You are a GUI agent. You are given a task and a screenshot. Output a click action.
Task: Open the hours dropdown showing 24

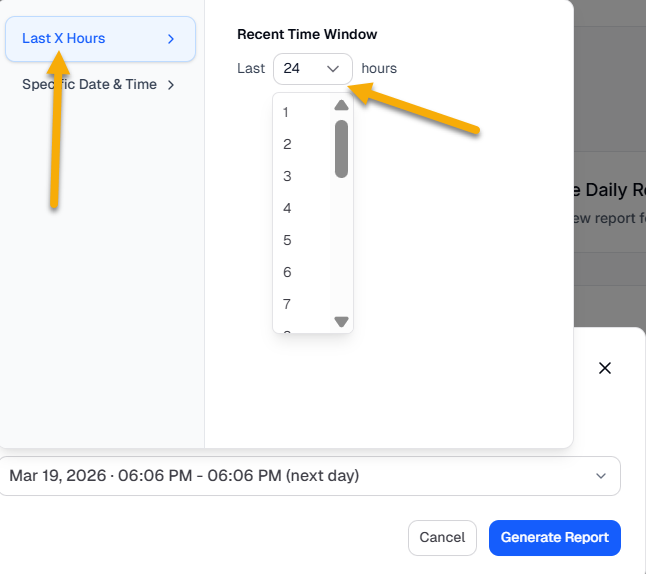tap(312, 69)
